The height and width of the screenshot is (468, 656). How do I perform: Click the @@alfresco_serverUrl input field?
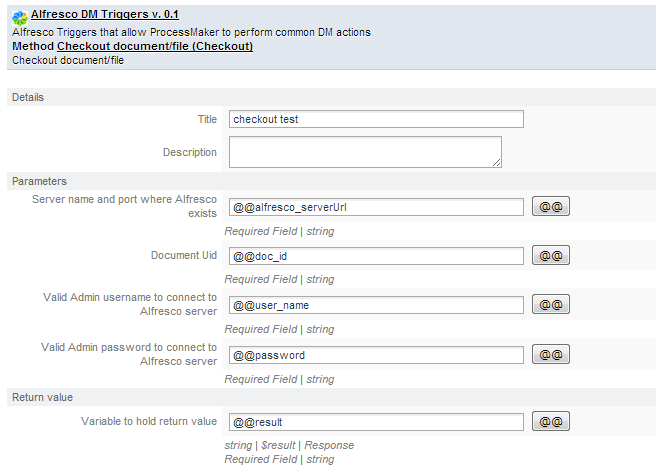(376, 207)
